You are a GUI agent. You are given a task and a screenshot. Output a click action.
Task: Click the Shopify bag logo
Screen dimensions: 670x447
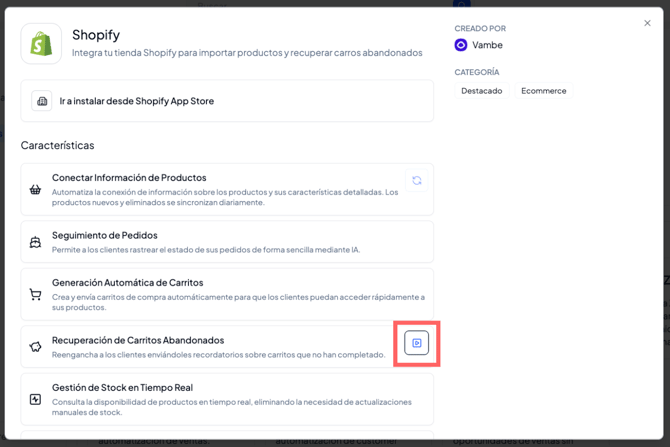pos(41,44)
